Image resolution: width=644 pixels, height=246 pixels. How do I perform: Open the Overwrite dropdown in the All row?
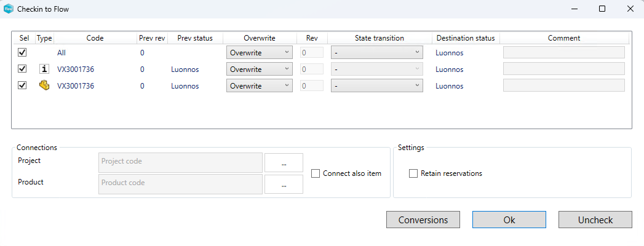pyautogui.click(x=259, y=53)
